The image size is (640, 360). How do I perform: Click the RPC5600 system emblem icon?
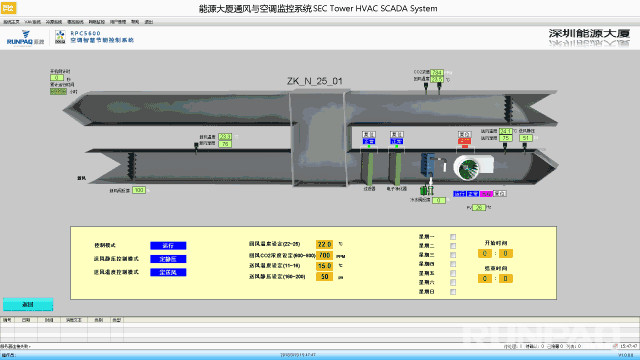(60, 37)
